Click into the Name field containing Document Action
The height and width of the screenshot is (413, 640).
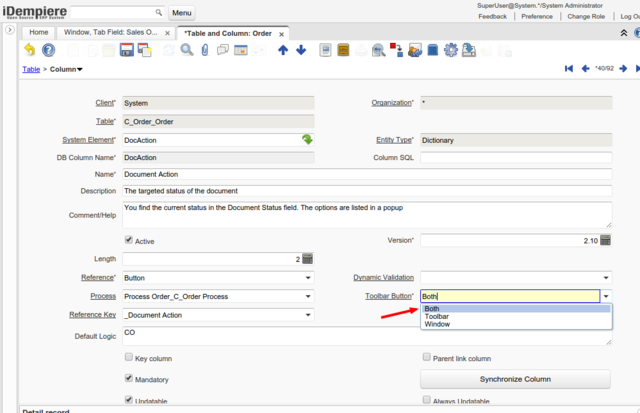tap(367, 174)
